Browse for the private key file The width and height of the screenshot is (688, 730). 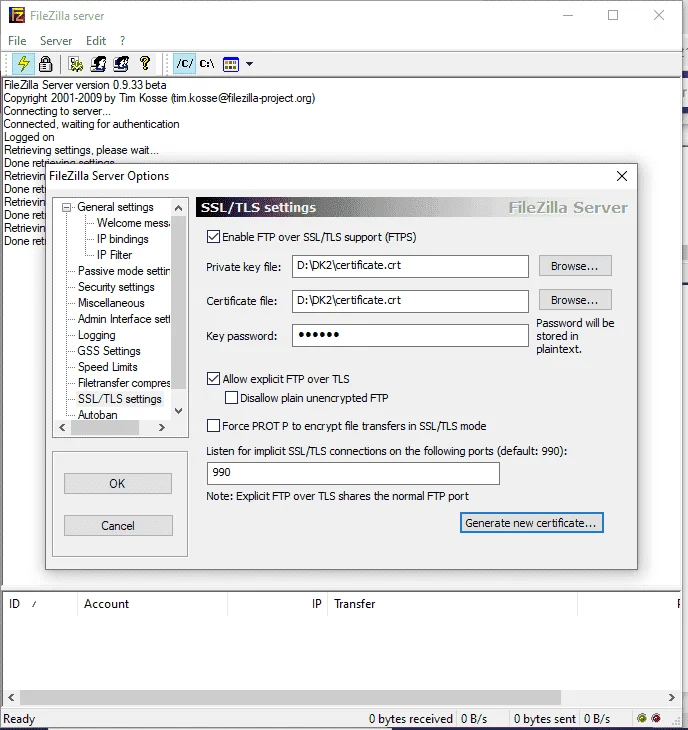point(575,266)
